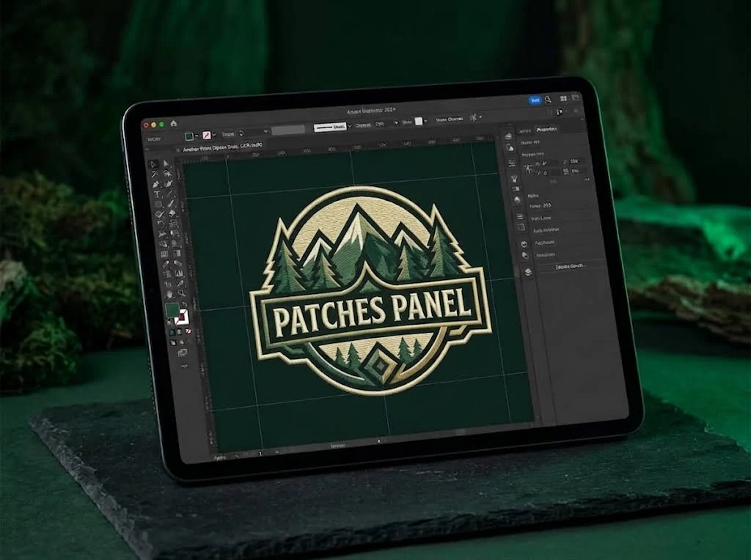Expand the stroke weight dropdown chevron

tap(265, 131)
